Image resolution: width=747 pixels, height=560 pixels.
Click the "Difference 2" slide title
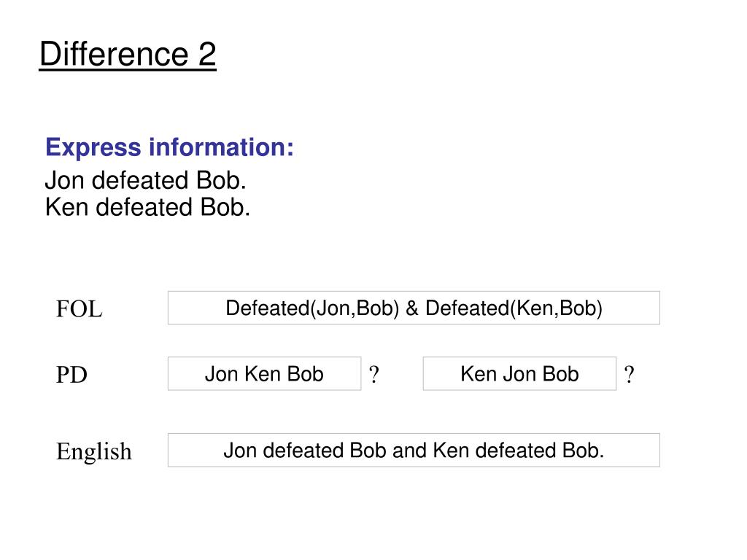[x=128, y=55]
